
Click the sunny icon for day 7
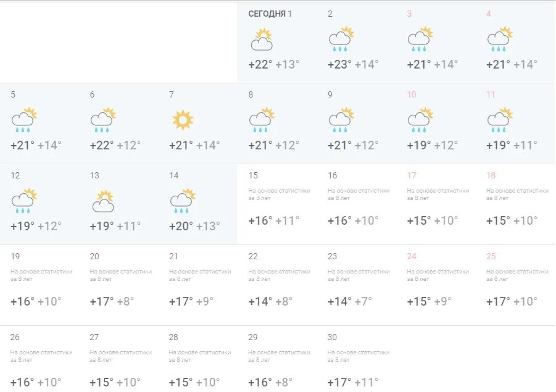(183, 120)
